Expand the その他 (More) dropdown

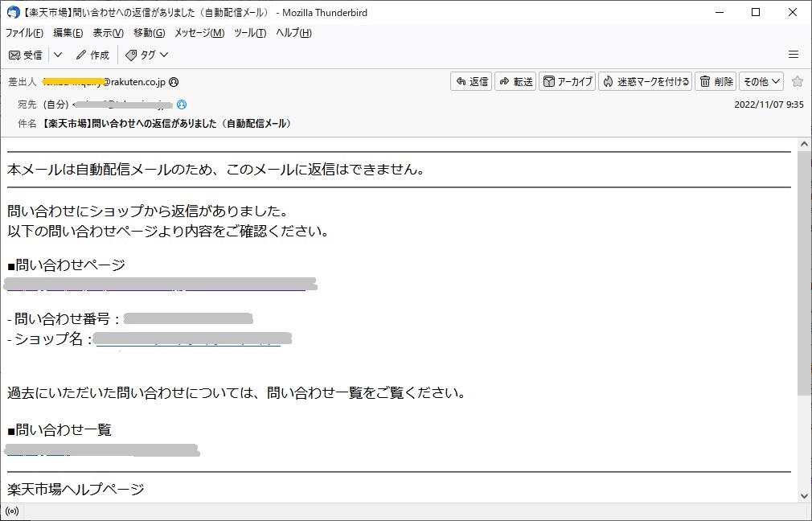point(761,81)
